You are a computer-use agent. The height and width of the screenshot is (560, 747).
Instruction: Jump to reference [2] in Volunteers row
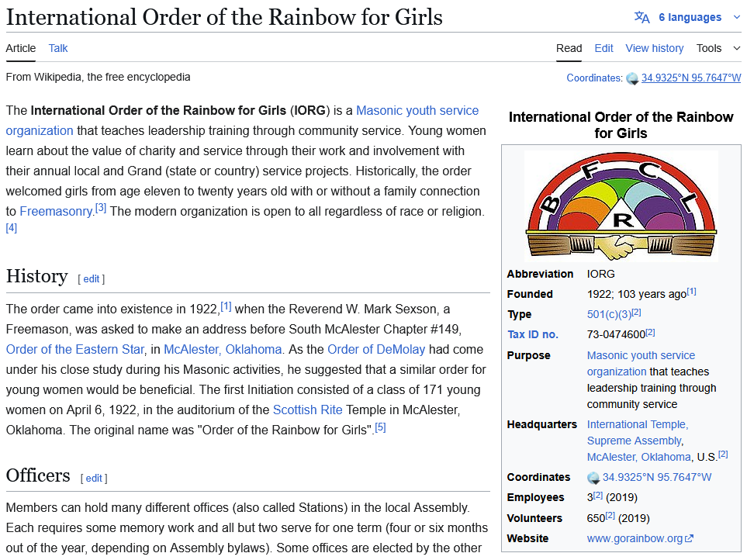click(610, 516)
